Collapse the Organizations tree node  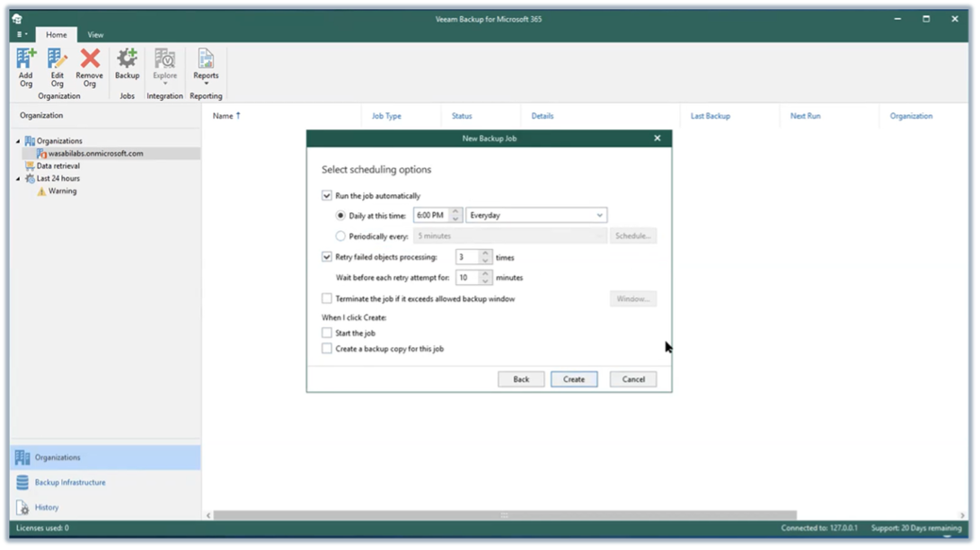(x=17, y=141)
